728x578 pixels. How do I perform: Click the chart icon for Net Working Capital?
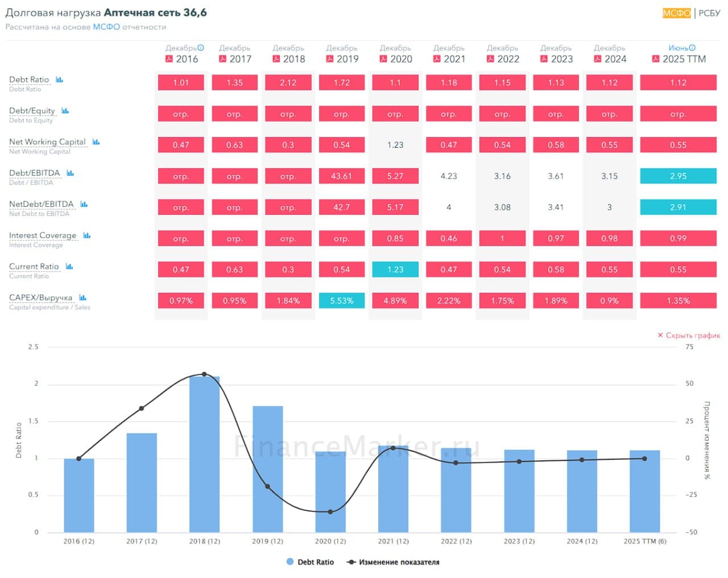click(x=96, y=142)
